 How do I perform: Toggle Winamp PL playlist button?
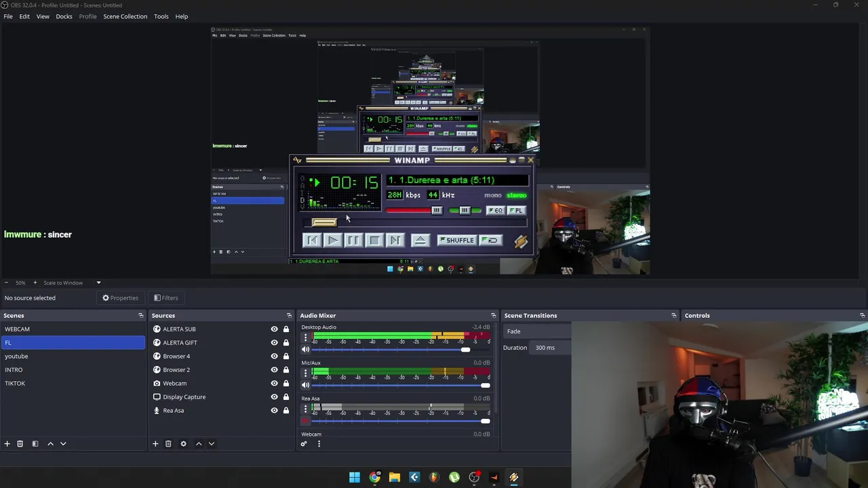click(x=516, y=210)
